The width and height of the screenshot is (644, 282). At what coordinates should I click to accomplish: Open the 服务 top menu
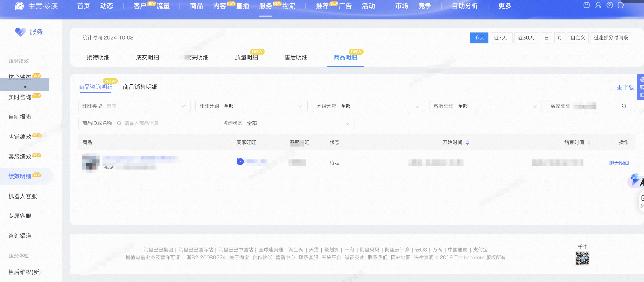point(265,6)
